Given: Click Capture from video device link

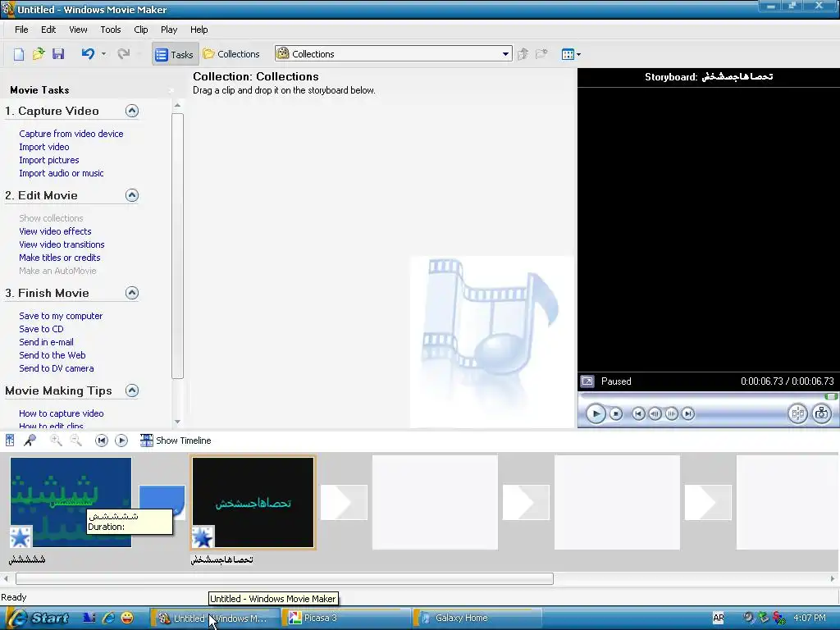Looking at the screenshot, I should (71, 134).
